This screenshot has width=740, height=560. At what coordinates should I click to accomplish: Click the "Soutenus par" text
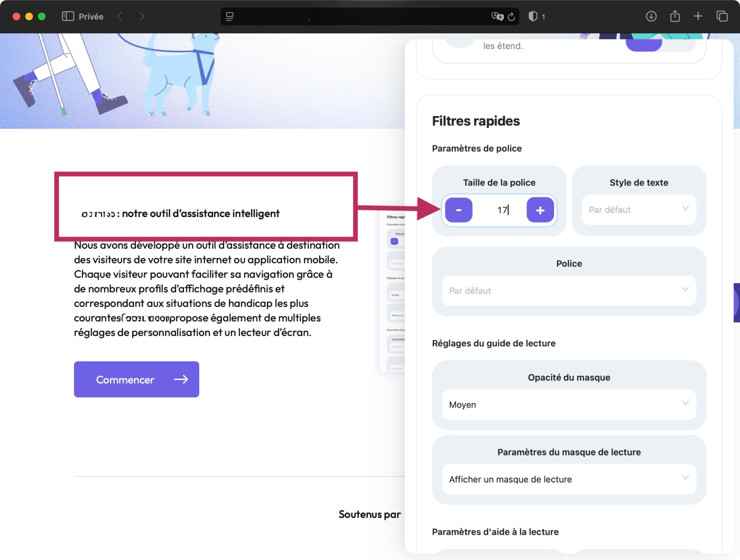[370, 515]
